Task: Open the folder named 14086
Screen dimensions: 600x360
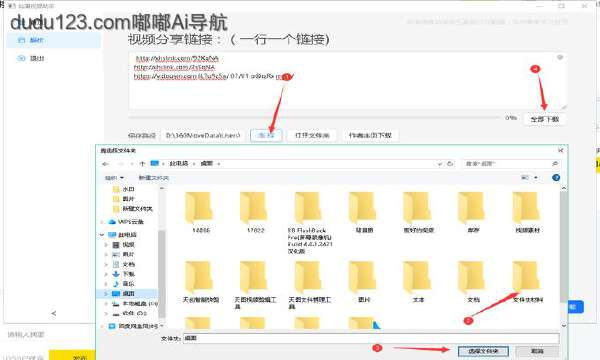Action: click(201, 213)
